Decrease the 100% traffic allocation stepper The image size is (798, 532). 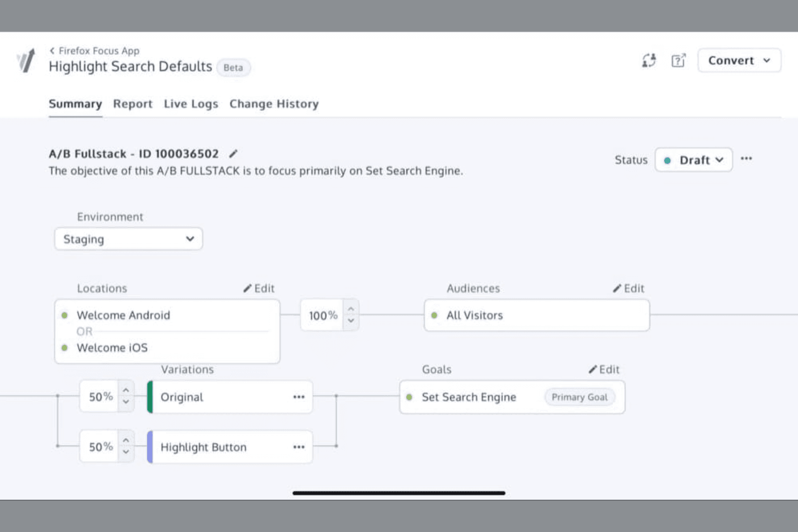coord(351,321)
